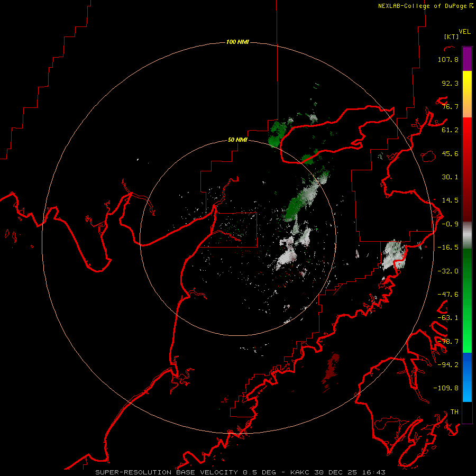Viewport: 476px width, 476px height.
Task: Click the gray echo at the eastern coast
Action: 393,255
